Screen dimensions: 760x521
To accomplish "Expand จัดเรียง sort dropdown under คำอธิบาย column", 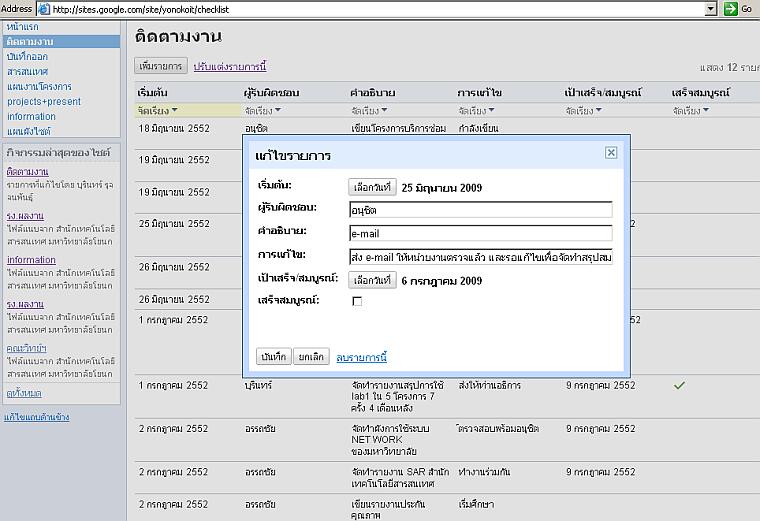I will pyautogui.click(x=370, y=111).
